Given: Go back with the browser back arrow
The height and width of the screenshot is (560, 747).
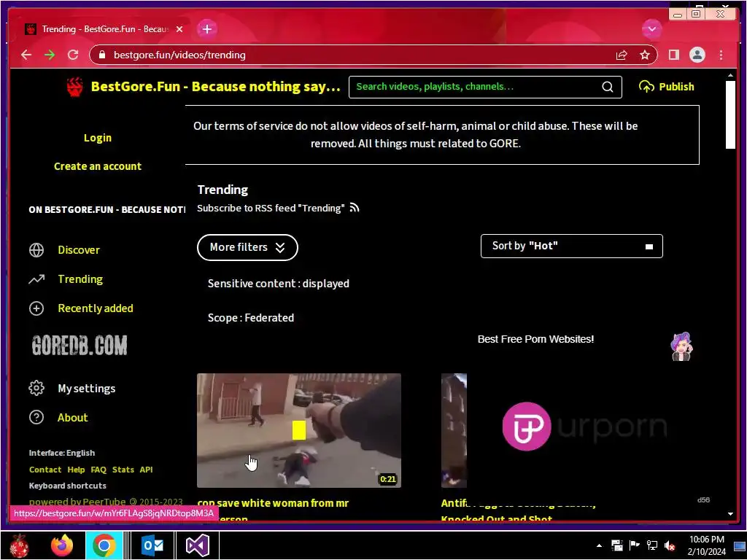Looking at the screenshot, I should [x=26, y=55].
